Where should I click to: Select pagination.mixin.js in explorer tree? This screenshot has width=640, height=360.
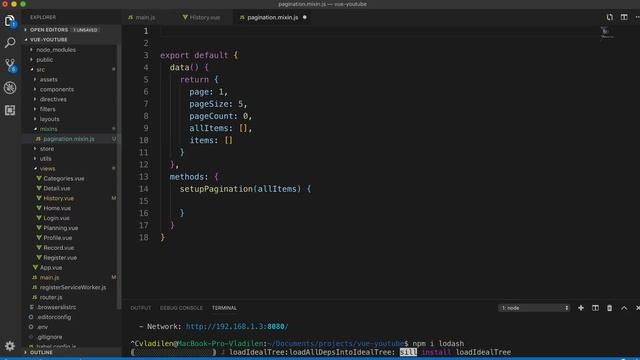(x=69, y=139)
